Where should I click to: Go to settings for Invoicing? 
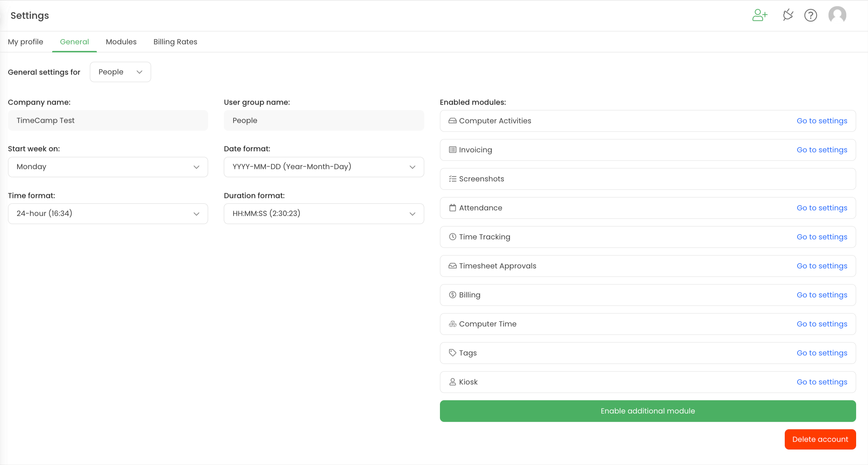[x=821, y=150]
